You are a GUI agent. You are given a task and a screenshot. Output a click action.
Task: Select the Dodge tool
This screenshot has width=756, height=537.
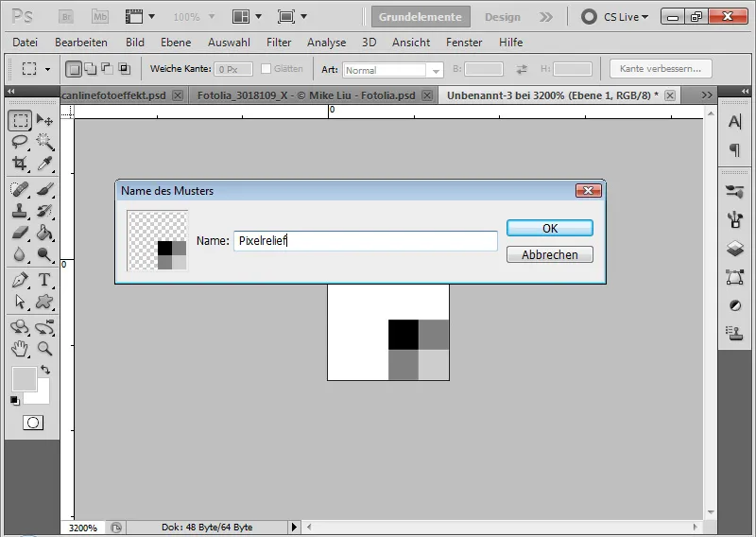tap(44, 254)
